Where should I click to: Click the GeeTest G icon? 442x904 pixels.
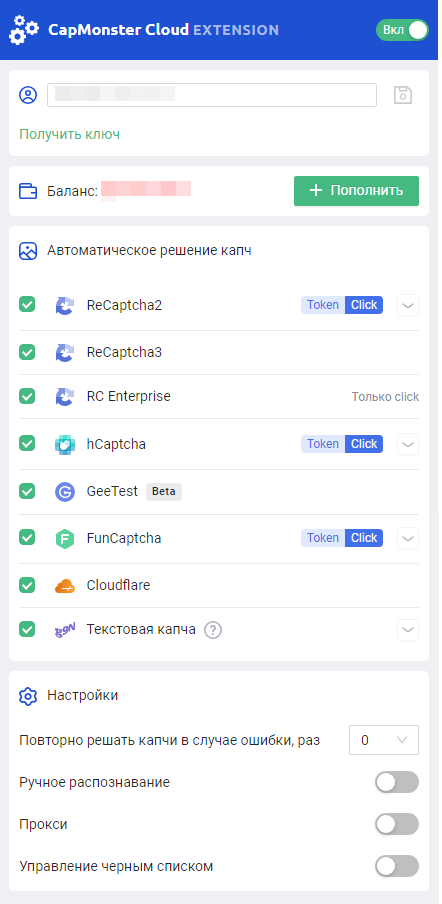[65, 492]
